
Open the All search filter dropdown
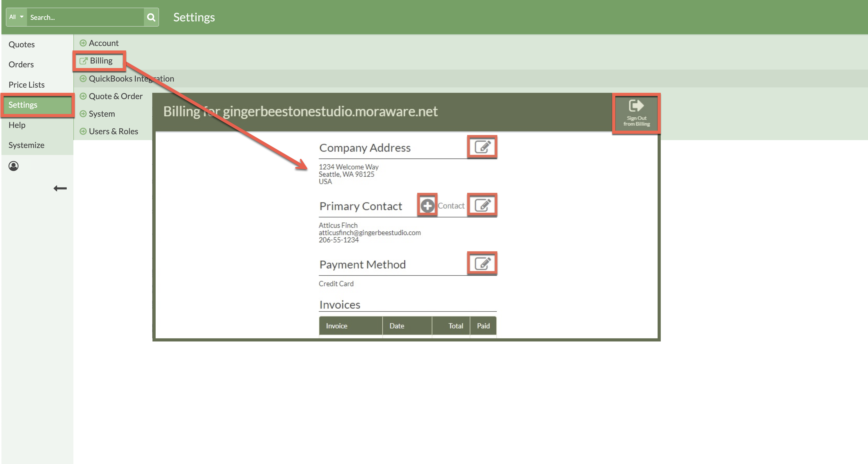[16, 17]
